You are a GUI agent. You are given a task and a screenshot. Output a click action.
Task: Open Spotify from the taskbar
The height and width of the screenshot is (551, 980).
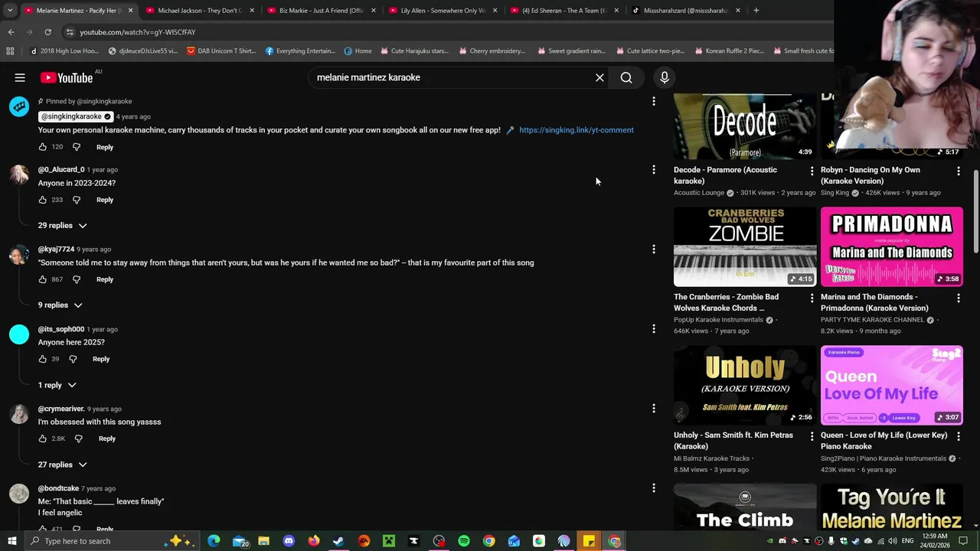tap(464, 541)
